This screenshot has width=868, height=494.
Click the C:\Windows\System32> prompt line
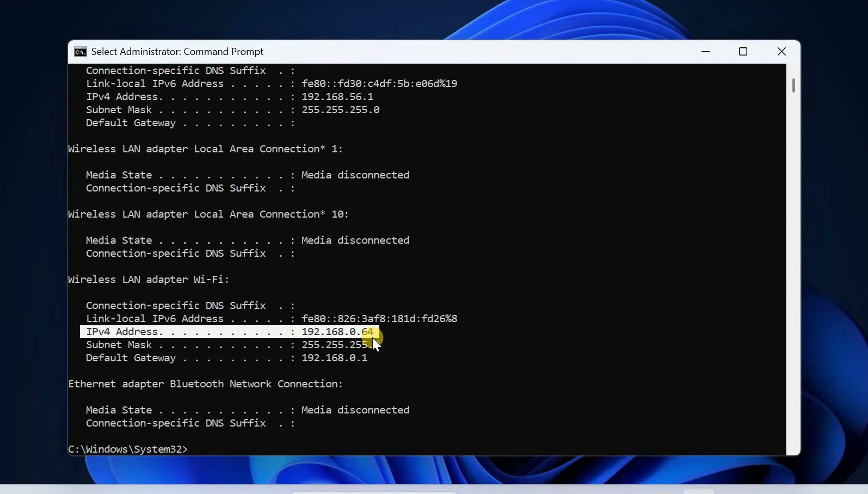tap(128, 449)
